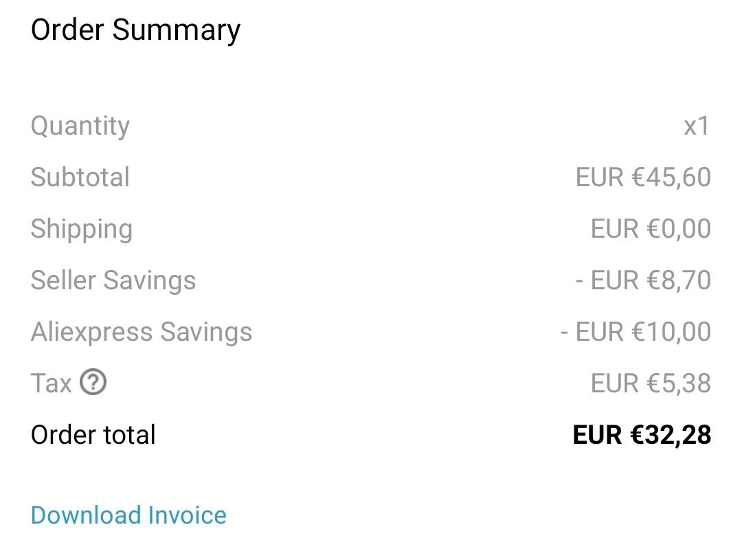Viewport: 742px width, 560px height.
Task: Click the tax amount EUR €5,38
Action: [651, 383]
